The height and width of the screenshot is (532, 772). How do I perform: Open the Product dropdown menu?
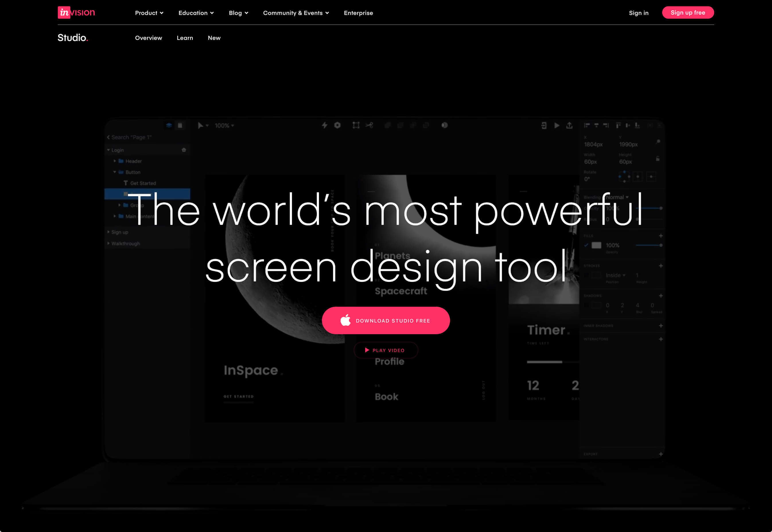tap(149, 13)
